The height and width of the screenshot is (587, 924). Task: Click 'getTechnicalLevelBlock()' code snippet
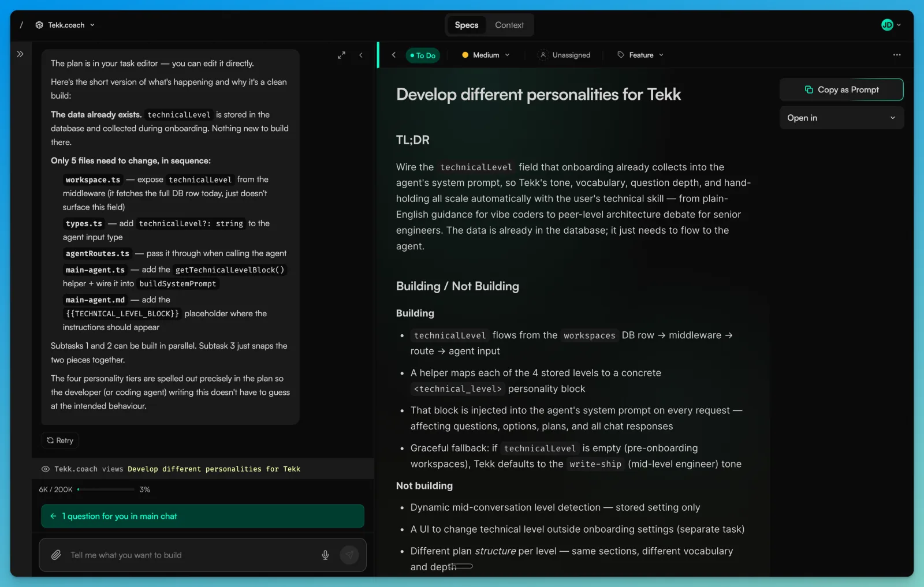point(230,270)
